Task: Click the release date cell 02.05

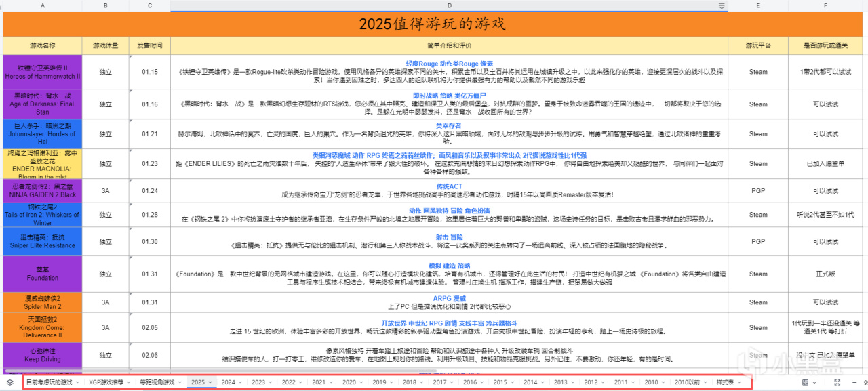Action: click(149, 327)
